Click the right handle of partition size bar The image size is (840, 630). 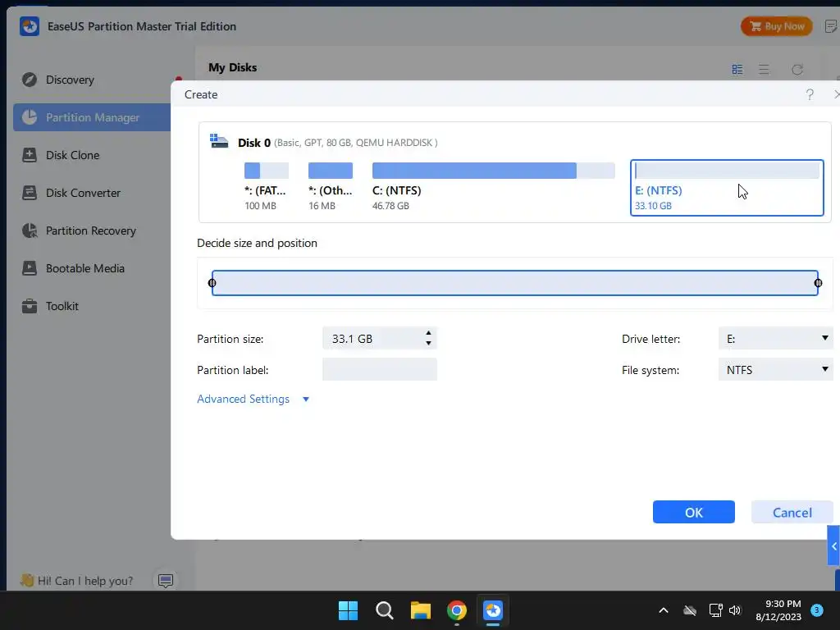818,283
